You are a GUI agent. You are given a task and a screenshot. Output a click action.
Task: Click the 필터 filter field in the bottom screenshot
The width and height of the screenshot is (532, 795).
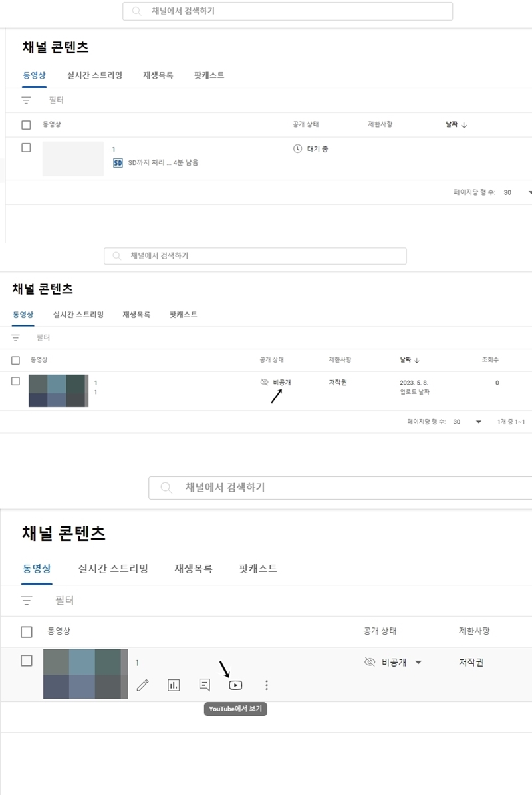point(65,600)
